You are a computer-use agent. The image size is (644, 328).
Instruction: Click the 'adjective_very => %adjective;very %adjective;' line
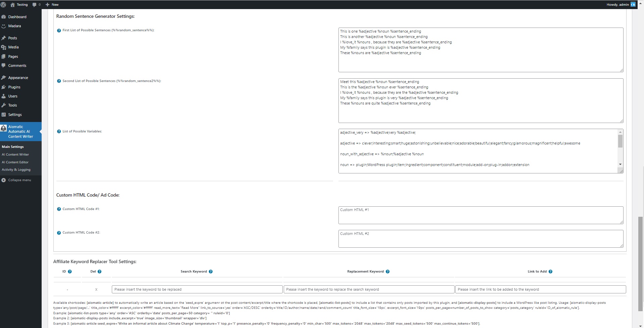point(378,132)
